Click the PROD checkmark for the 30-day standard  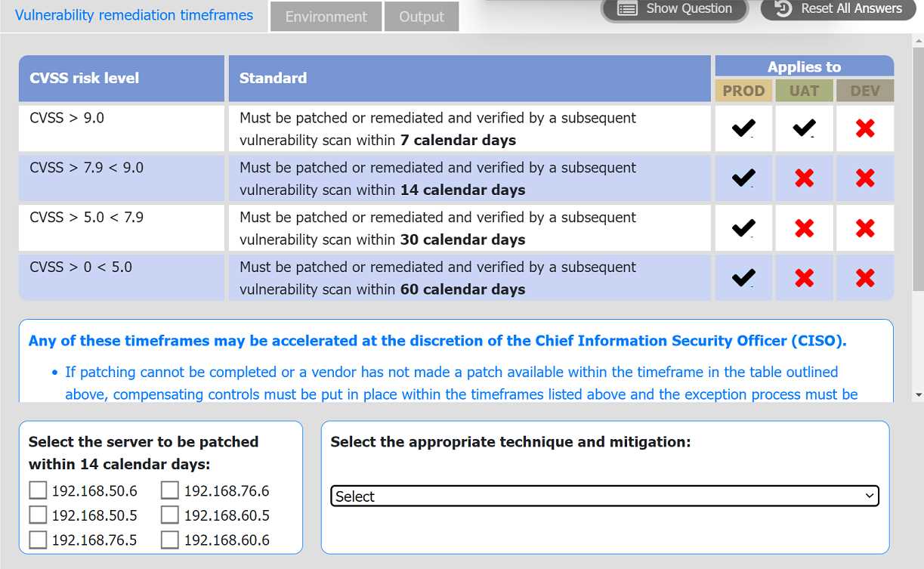pos(743,227)
